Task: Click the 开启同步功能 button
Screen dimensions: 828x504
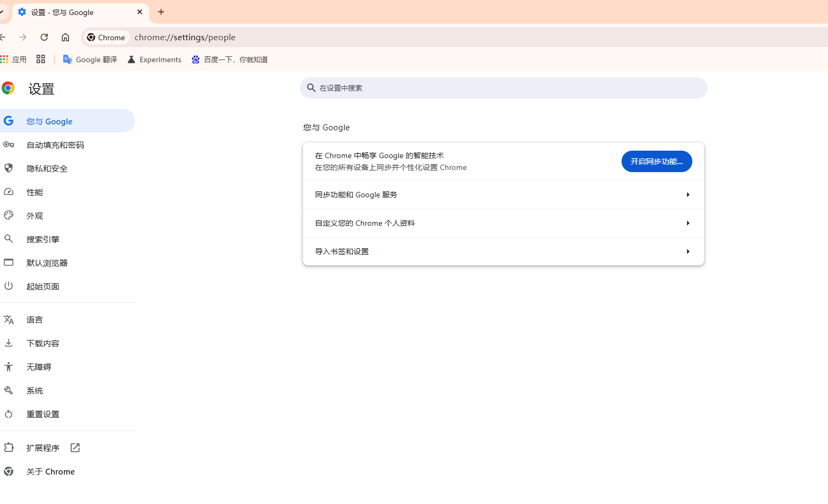Action: 656,161
